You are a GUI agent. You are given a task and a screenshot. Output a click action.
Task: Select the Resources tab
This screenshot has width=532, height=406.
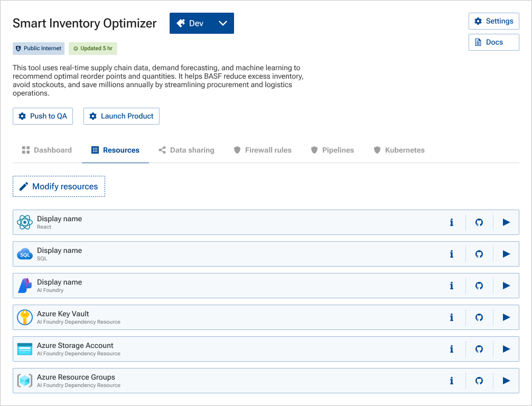point(115,150)
